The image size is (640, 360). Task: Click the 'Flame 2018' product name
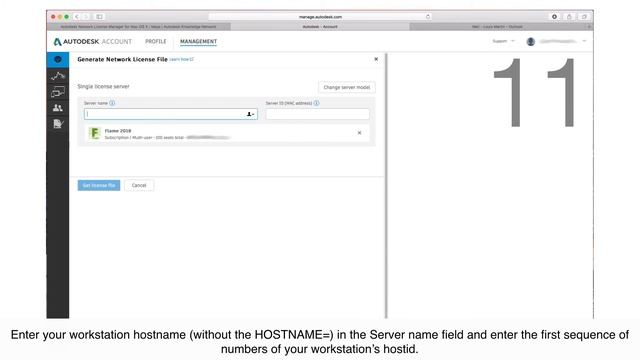point(118,131)
